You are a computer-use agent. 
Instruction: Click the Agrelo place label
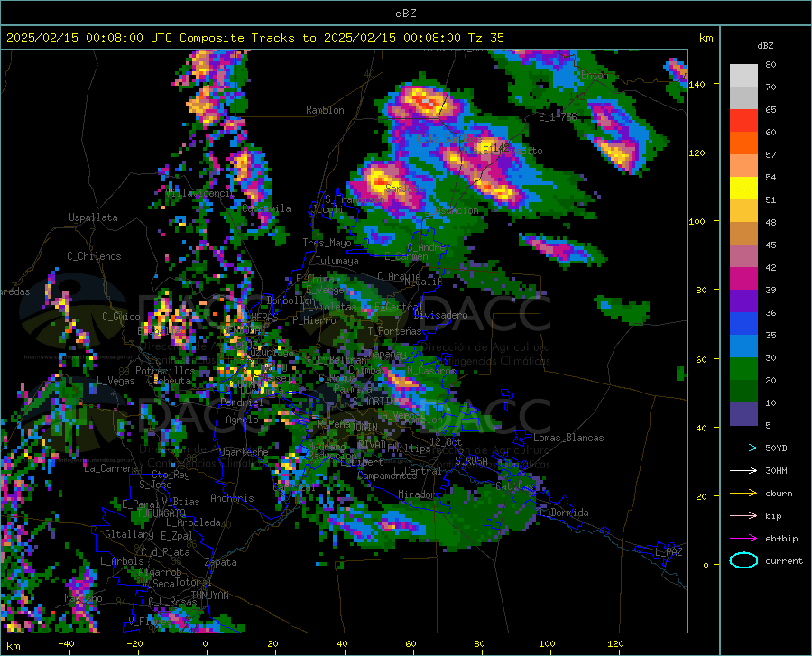pos(242,420)
